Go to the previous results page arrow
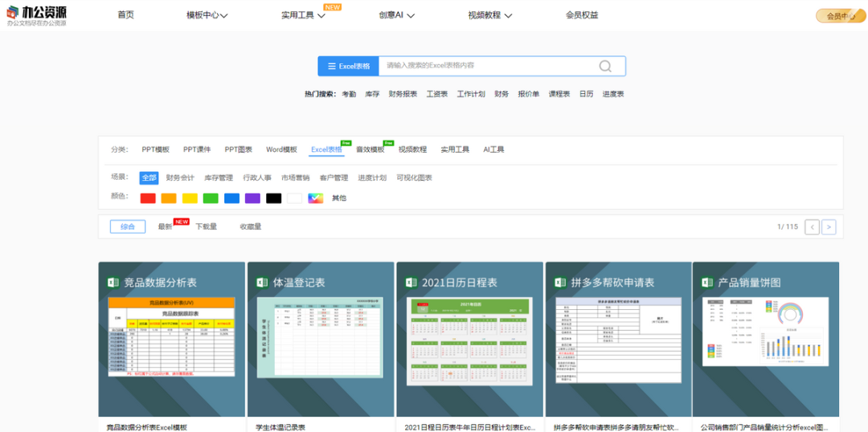Viewport: 868px width, 432px height. click(812, 226)
